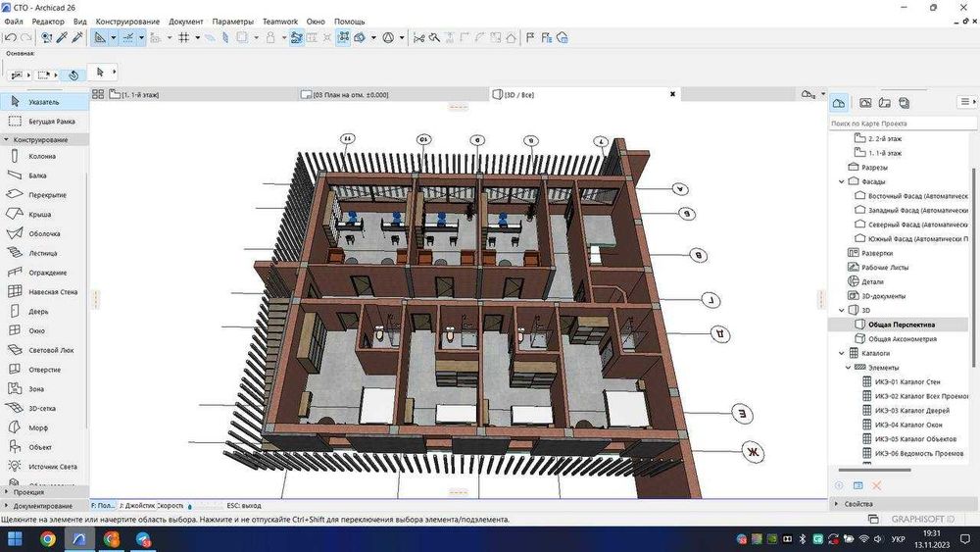Screen dimensions: 980x552
Task: Pick the Отверстие opening tool
Action: 44,370
